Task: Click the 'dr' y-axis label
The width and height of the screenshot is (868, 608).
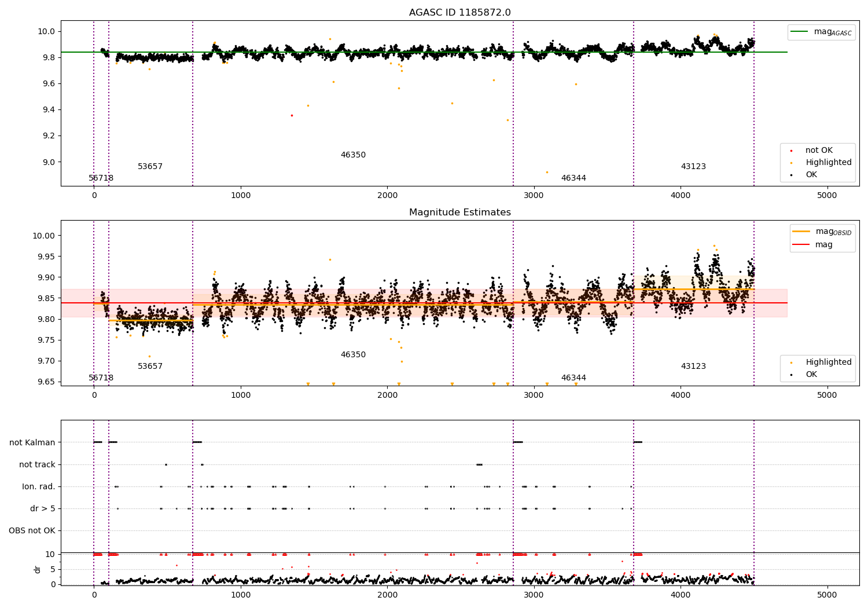Action: coord(38,570)
